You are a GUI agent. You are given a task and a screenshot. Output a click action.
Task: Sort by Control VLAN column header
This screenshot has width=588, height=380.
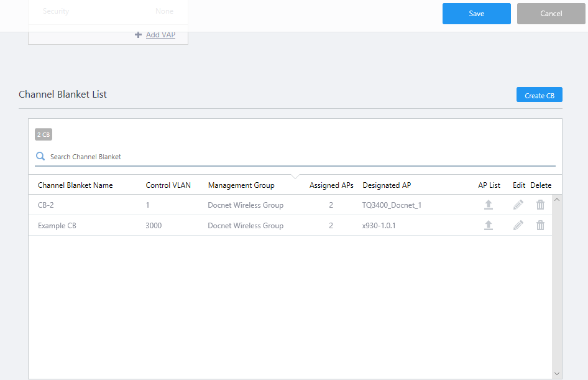coord(168,185)
